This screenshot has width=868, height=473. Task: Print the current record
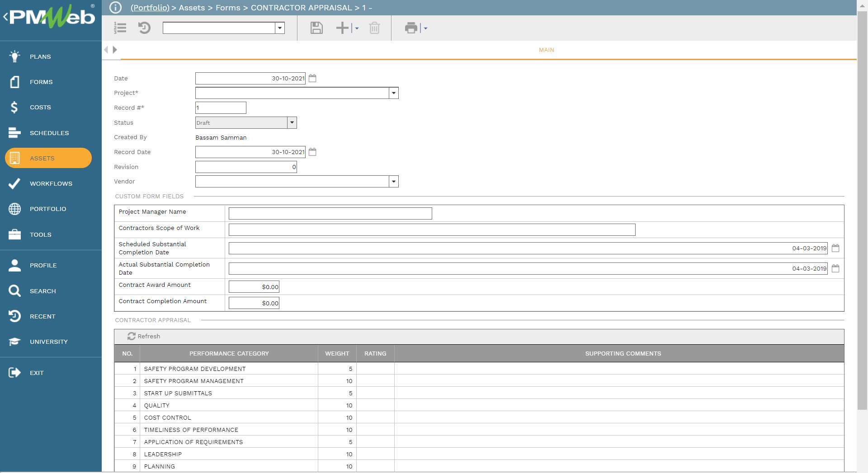coord(410,28)
